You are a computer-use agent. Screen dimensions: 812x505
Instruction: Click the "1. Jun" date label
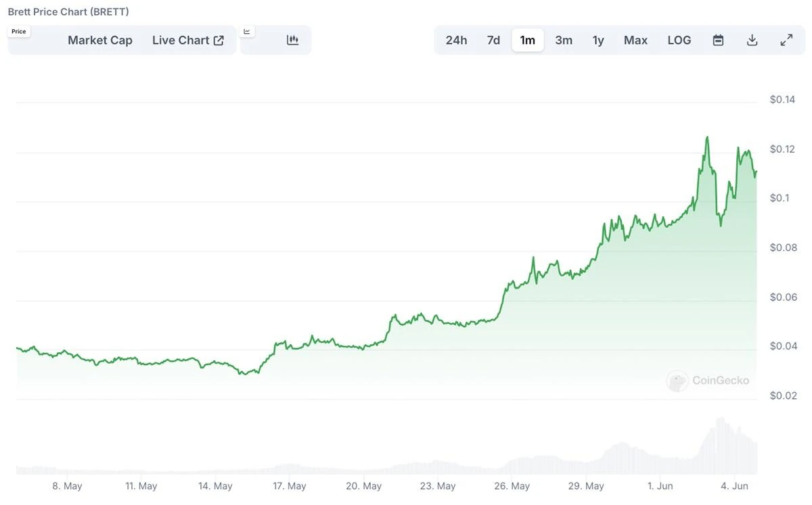tap(660, 486)
